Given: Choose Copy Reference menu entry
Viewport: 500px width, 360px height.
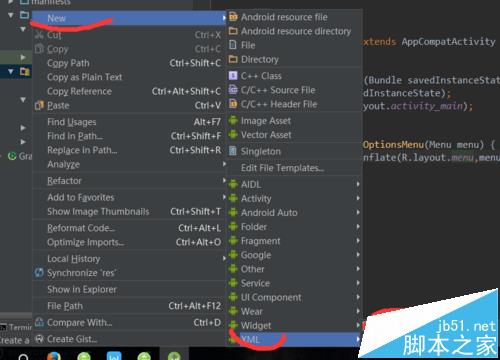Looking at the screenshot, I should tap(129, 91).
